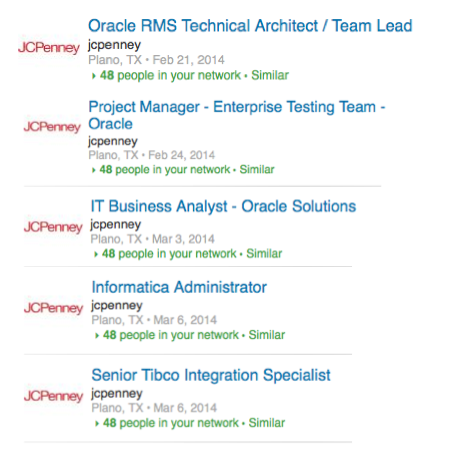Viewport: 455px width, 470px height.
Task: Expand network arrow under IT Business Analyst
Action: click(x=96, y=255)
